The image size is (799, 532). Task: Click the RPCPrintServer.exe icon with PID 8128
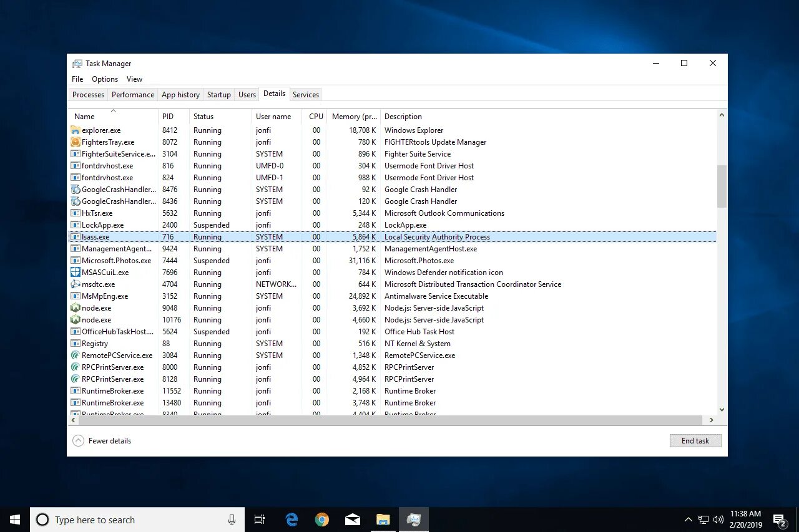[76, 379]
